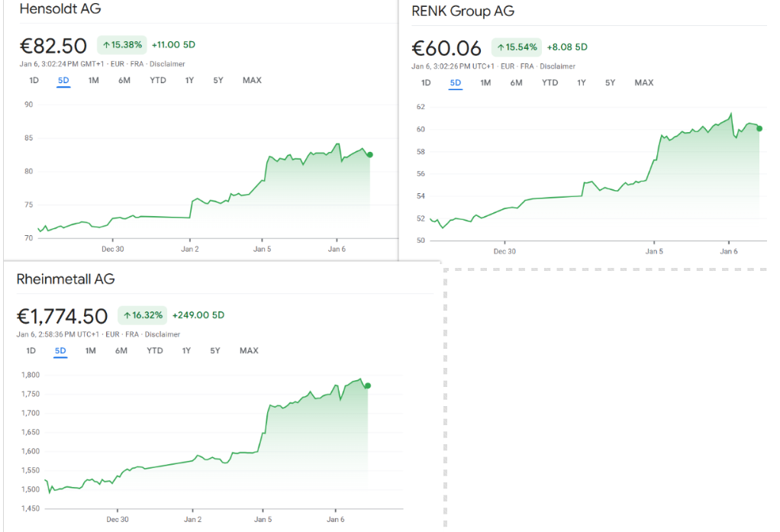Select 1Y range on Rheinmetall chart
This screenshot has width=780, height=532.
186,350
